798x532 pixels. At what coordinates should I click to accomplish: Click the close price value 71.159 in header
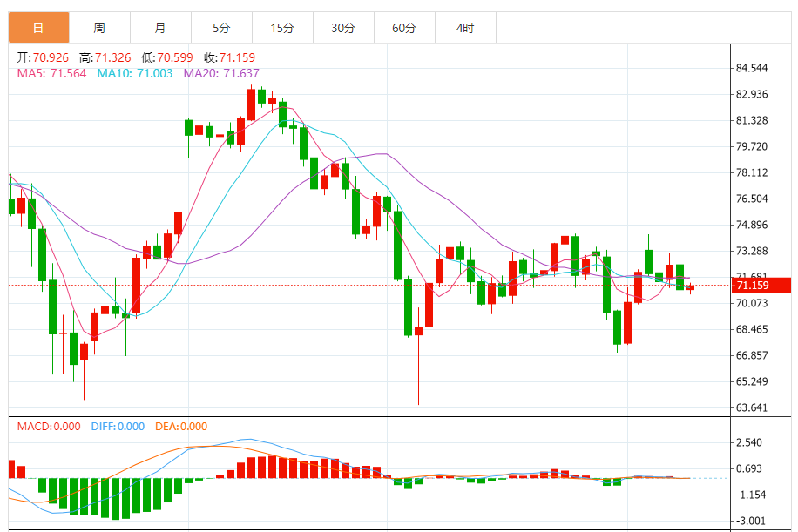pyautogui.click(x=237, y=57)
